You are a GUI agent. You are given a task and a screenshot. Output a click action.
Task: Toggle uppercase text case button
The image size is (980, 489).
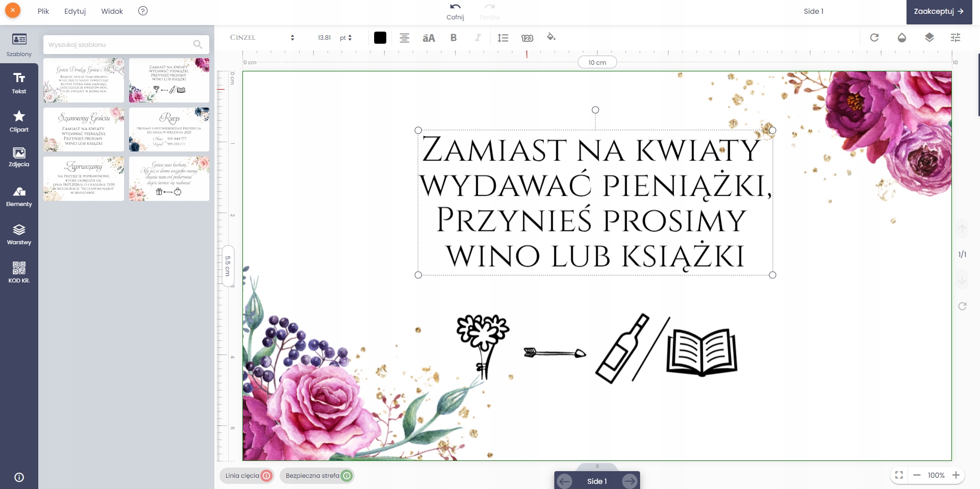pos(429,38)
